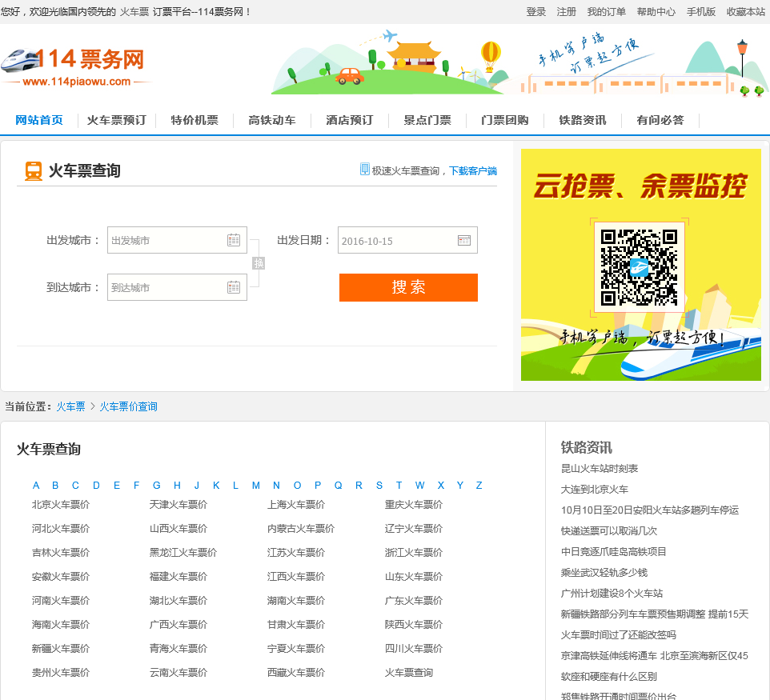Go to the 特价机票 navigation tab

(195, 120)
